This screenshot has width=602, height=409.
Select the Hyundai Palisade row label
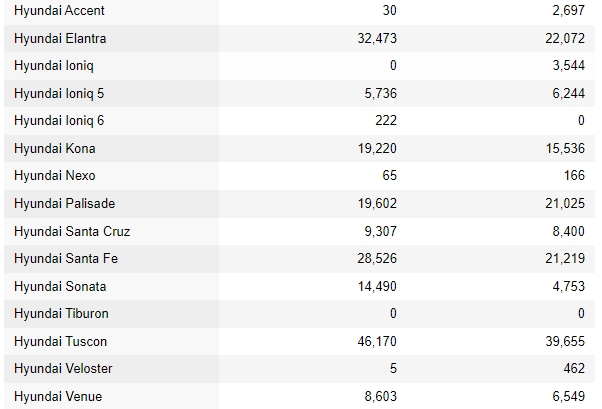coord(64,203)
